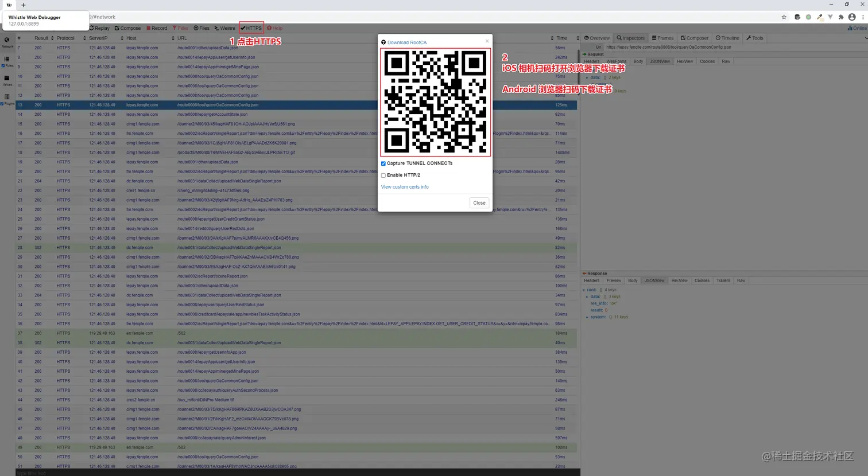Open the View custom certs info link
The image size is (868, 476).
[405, 187]
